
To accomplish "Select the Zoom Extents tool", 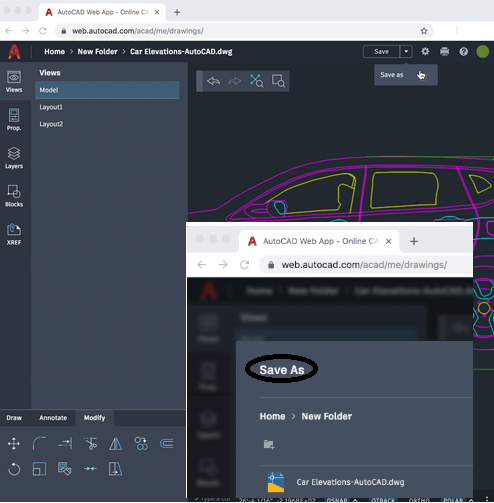I will click(256, 81).
